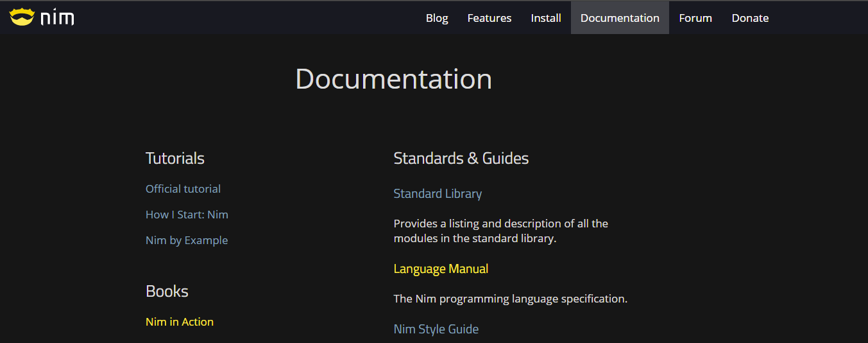Visit the Forum link
The width and height of the screenshot is (868, 343).
coord(695,18)
